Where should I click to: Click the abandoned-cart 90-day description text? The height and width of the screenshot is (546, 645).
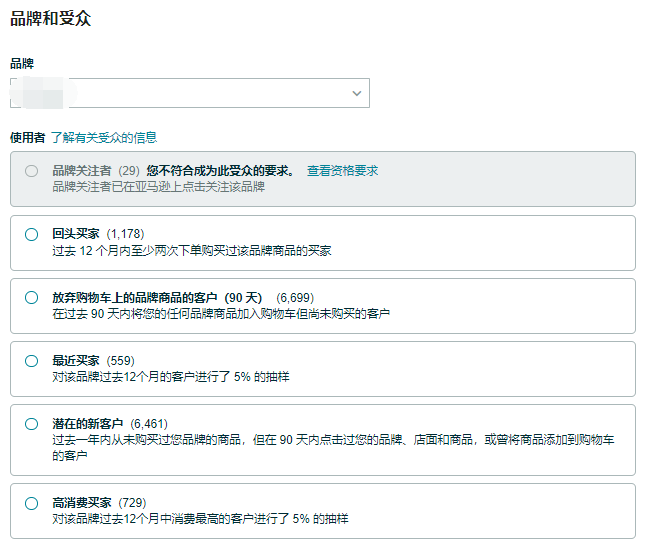(x=220, y=314)
